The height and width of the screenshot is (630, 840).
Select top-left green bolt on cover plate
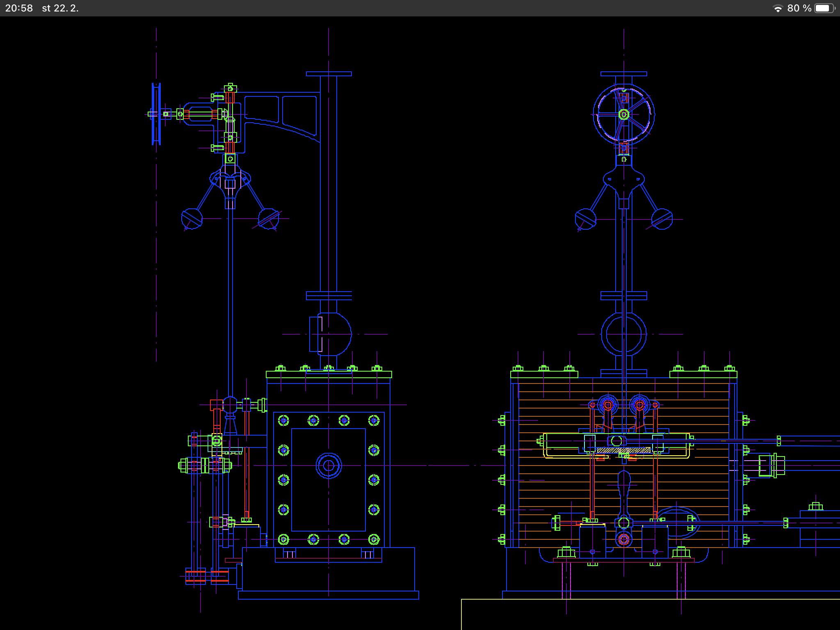click(x=283, y=420)
